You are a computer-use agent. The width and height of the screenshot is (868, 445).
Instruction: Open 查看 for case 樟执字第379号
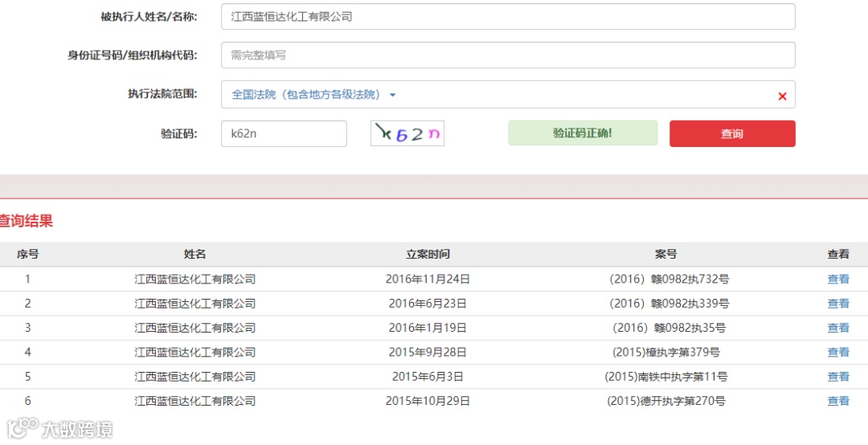tap(837, 352)
